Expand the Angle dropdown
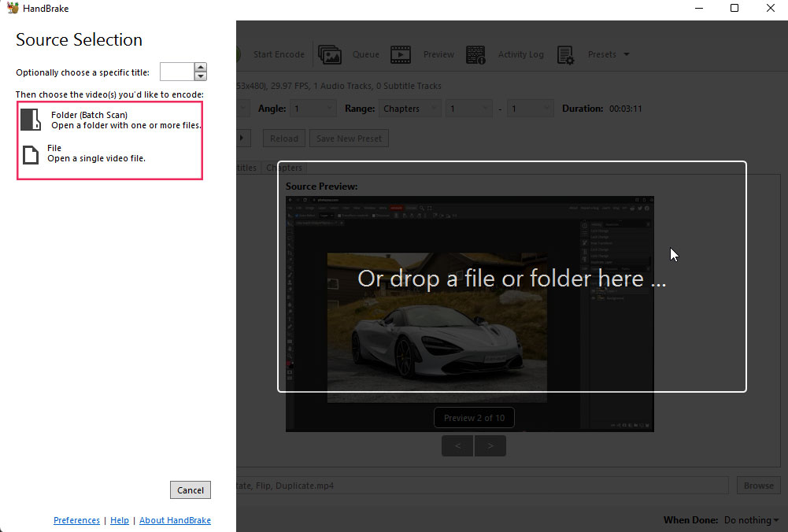This screenshot has width=788, height=532. 313,109
